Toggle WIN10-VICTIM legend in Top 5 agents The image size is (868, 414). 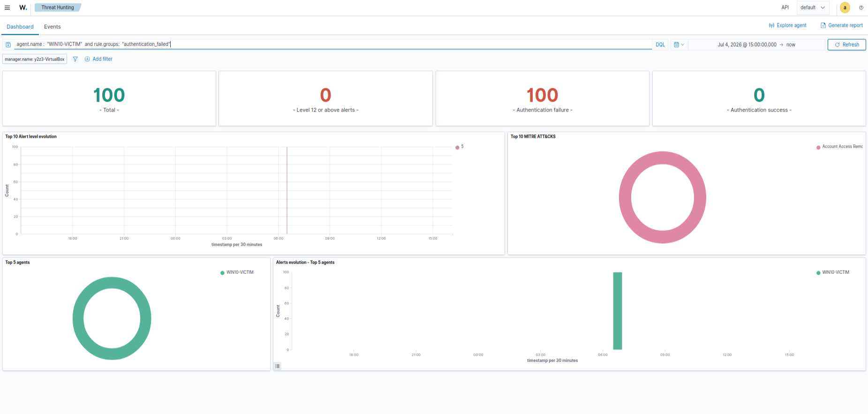(x=237, y=272)
